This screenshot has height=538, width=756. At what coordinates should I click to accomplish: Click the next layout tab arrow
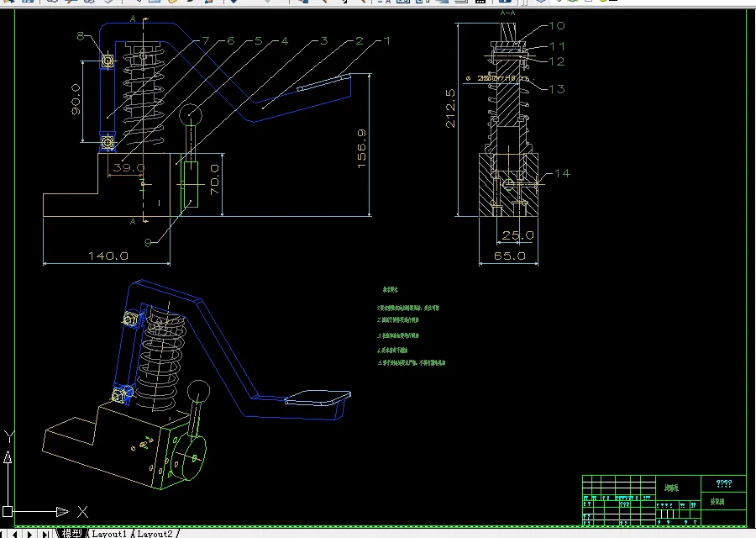[30, 534]
